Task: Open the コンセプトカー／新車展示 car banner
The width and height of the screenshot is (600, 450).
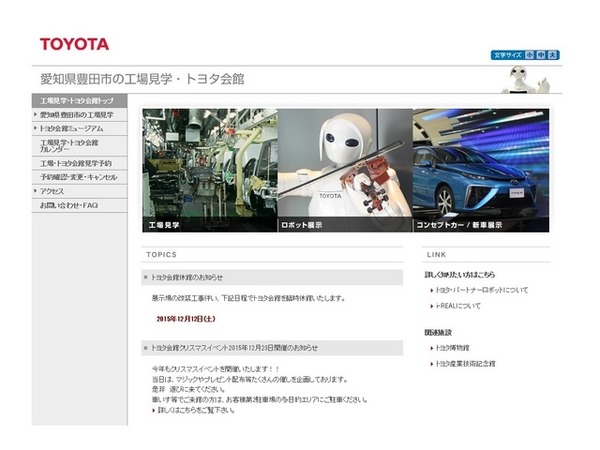Action: click(481, 170)
